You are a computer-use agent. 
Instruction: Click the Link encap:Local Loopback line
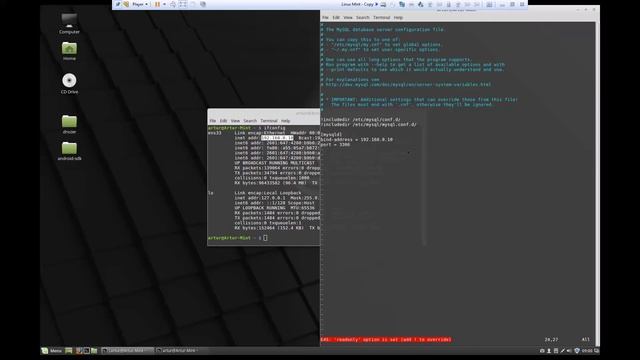(268, 193)
